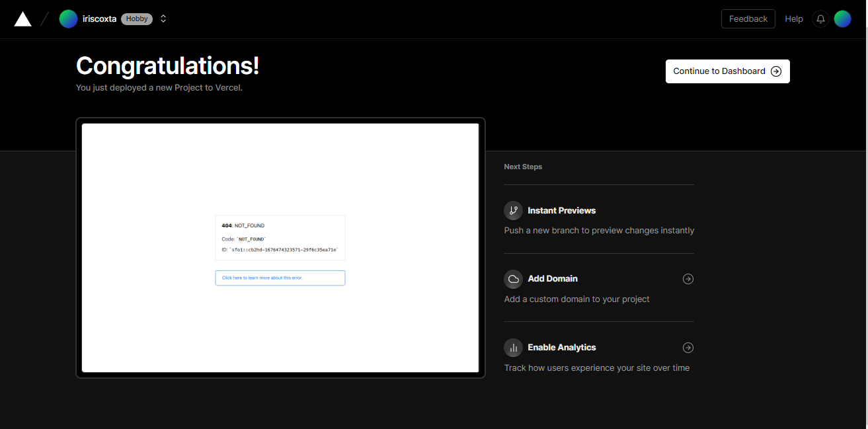Select the Enable Analytics heading
The width and height of the screenshot is (868, 429).
click(561, 348)
